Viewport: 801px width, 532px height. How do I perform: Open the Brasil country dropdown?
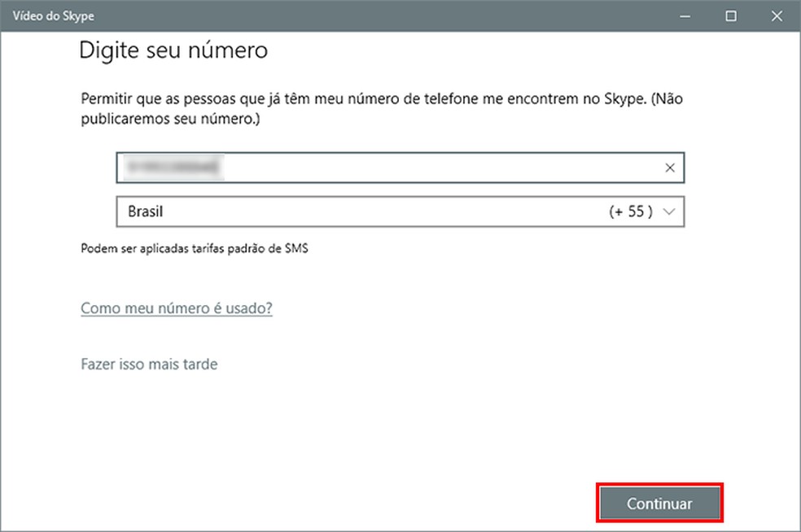400,211
